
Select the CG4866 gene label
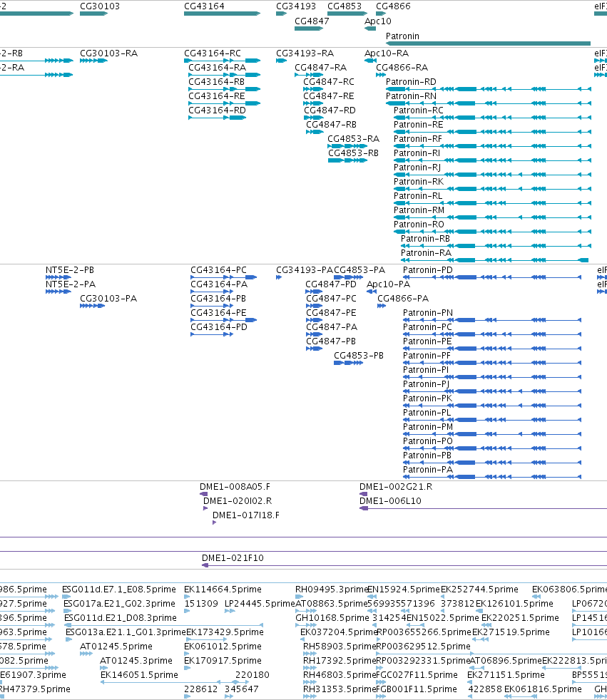pos(393,6)
